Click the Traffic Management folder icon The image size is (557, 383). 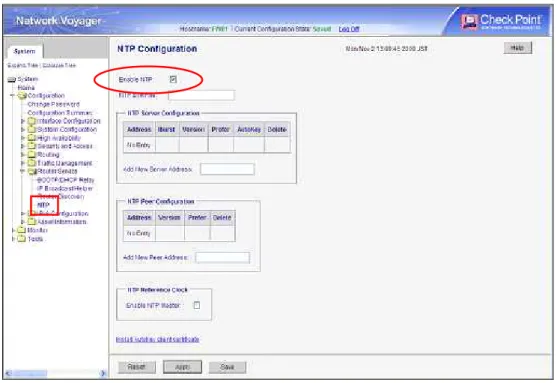point(32,163)
